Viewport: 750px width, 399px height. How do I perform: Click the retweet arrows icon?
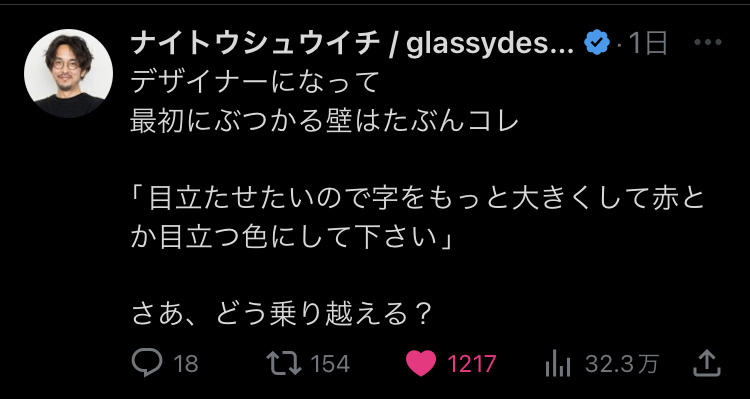284,364
